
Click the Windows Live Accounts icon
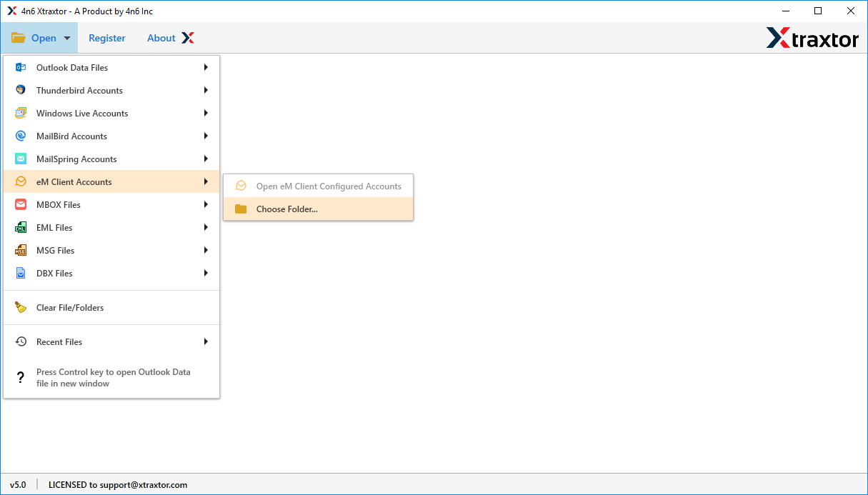coord(21,114)
